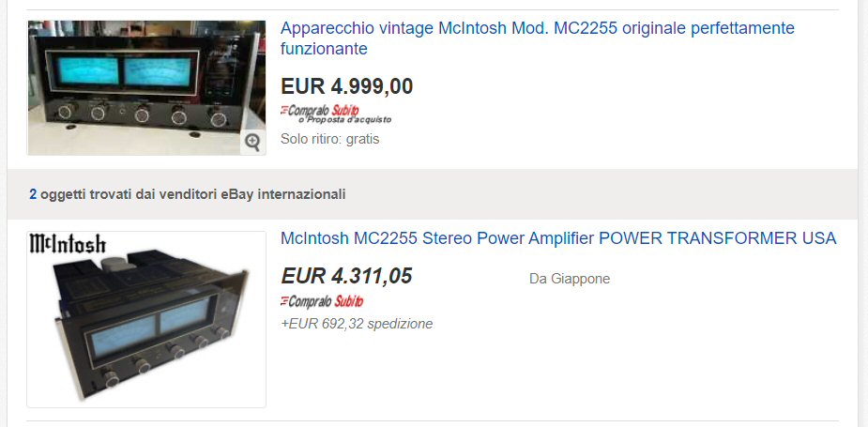Open the vintage McIntosh MC2255 listing photo
Screen dimensions: 868x427
click(146, 87)
